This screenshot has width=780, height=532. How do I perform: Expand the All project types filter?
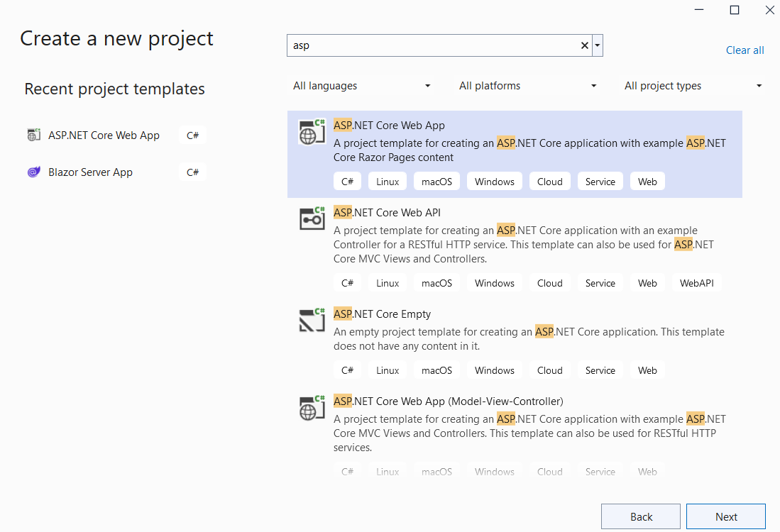click(x=692, y=85)
